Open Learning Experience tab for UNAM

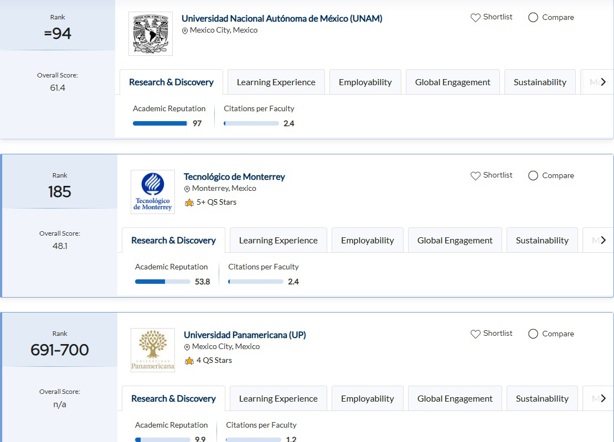(276, 82)
